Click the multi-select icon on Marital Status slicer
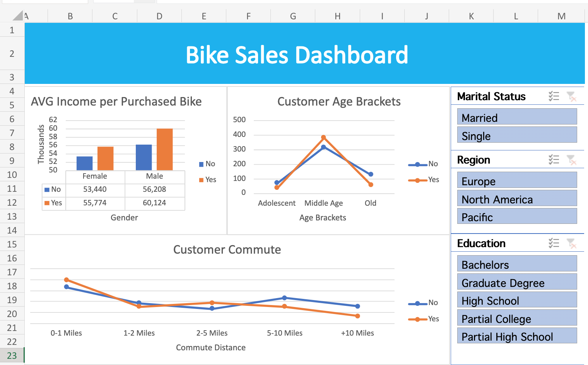Viewport: 588px width, 365px height. [x=554, y=96]
